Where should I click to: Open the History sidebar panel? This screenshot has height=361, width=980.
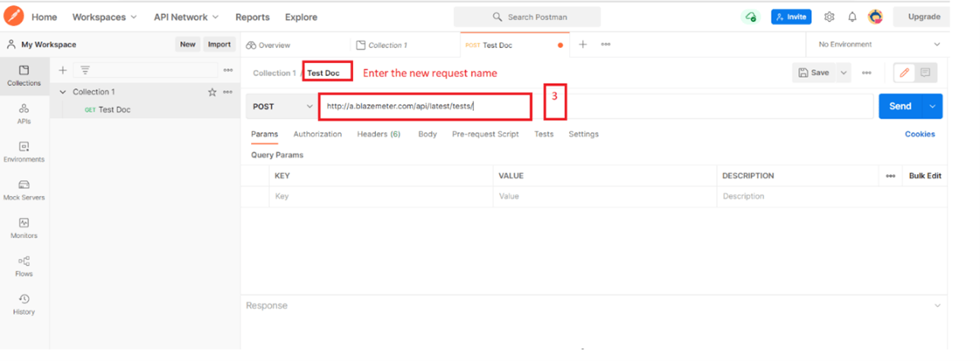pos(24,304)
